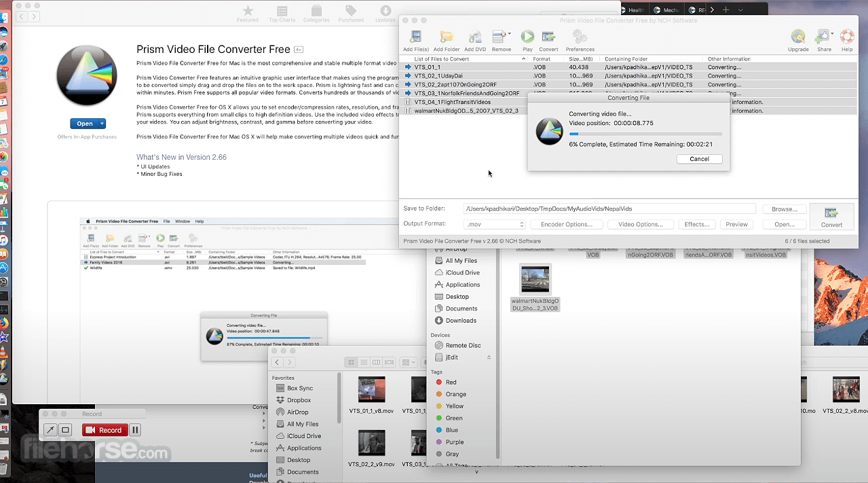868x483 pixels.
Task: Click the Convert icon in Prism's top toolbar
Action: [548, 37]
